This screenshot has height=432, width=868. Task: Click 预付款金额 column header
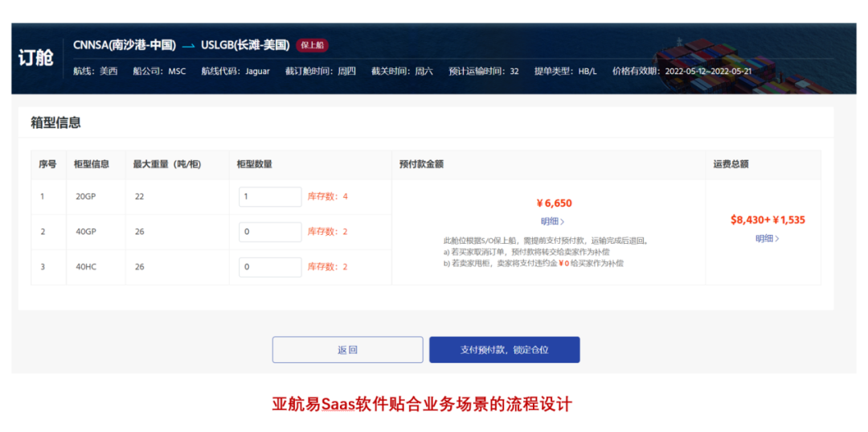tap(421, 164)
